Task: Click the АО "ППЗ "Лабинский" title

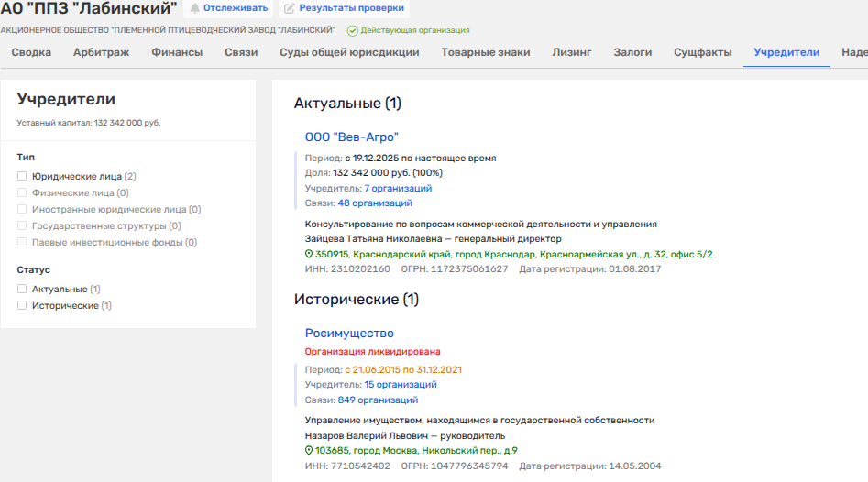Action: pos(89,8)
